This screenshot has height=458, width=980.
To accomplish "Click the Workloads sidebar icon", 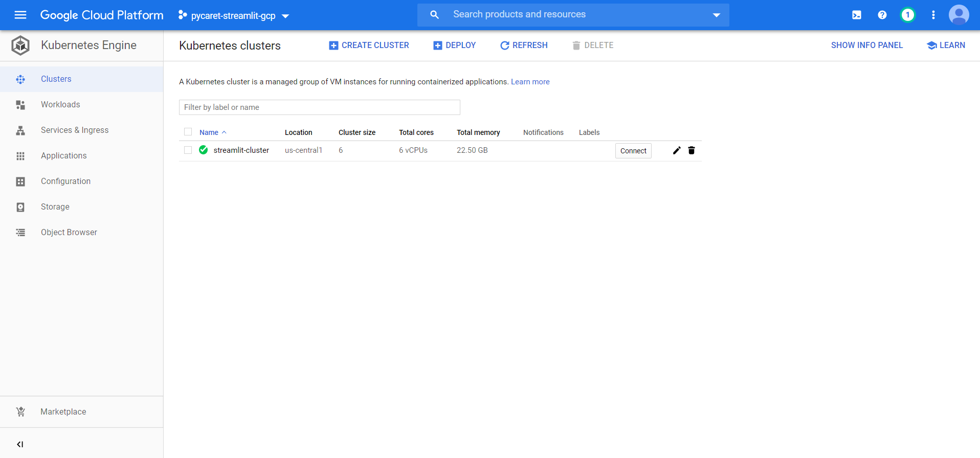I will [20, 105].
